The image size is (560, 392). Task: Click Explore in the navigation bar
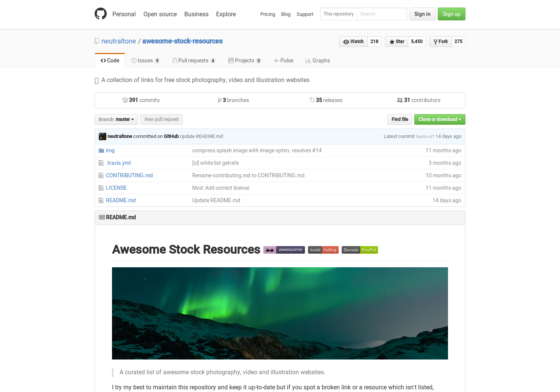(x=226, y=14)
